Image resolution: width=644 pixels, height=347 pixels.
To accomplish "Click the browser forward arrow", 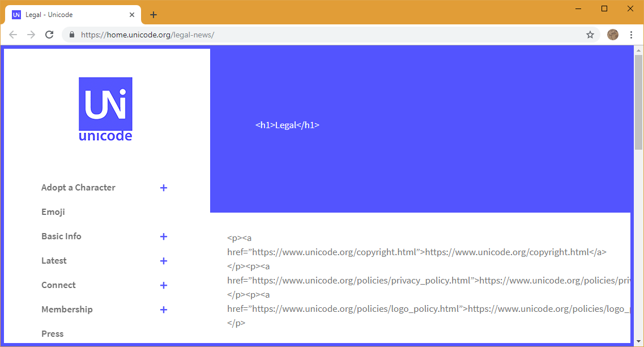I will 31,35.
